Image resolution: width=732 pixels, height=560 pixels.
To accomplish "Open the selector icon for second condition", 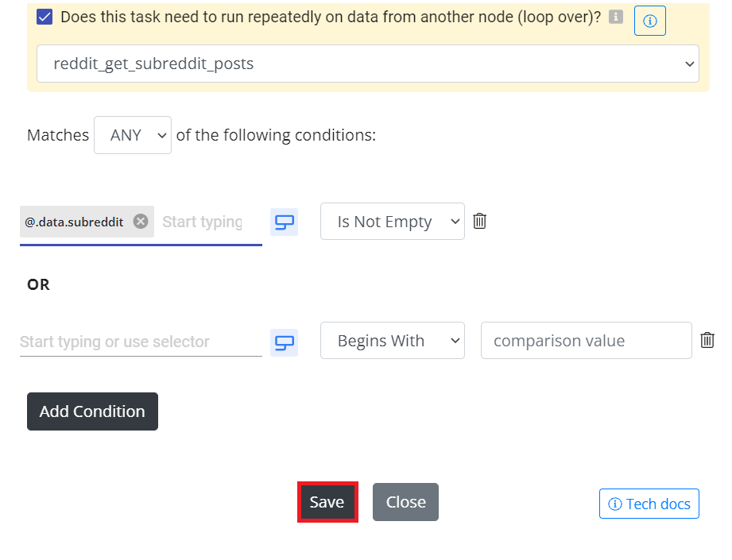I will pyautogui.click(x=285, y=342).
